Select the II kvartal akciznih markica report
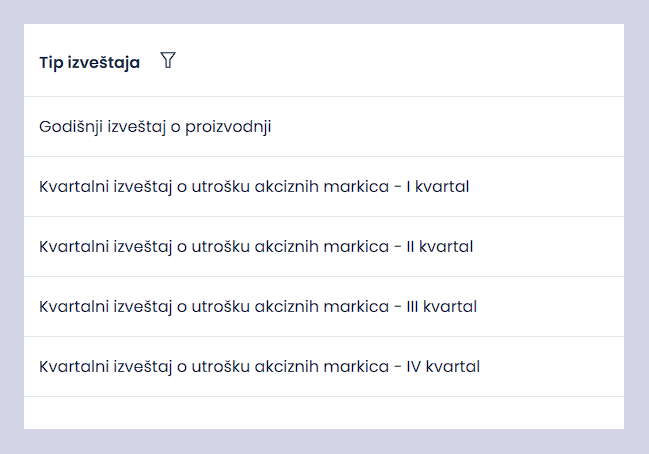Viewport: 649px width, 454px height. tap(324, 247)
